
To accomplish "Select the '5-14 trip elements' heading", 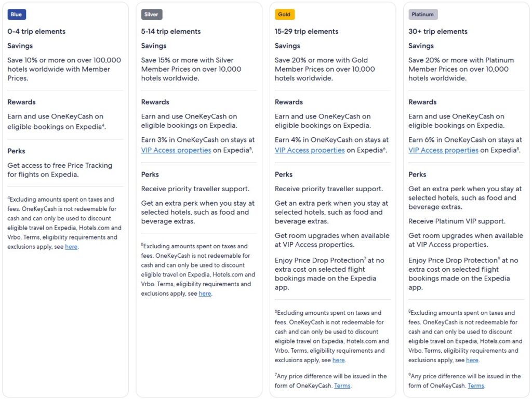I will (x=171, y=32).
